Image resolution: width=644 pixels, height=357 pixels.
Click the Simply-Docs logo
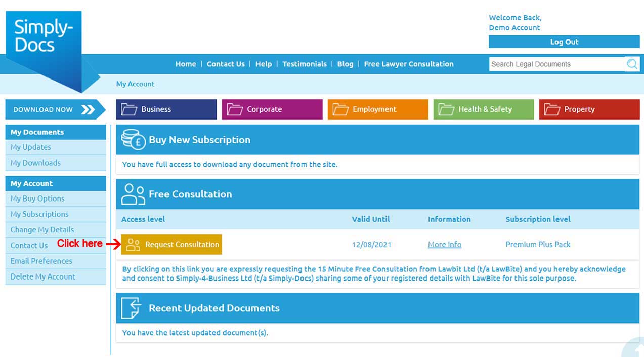tap(44, 36)
